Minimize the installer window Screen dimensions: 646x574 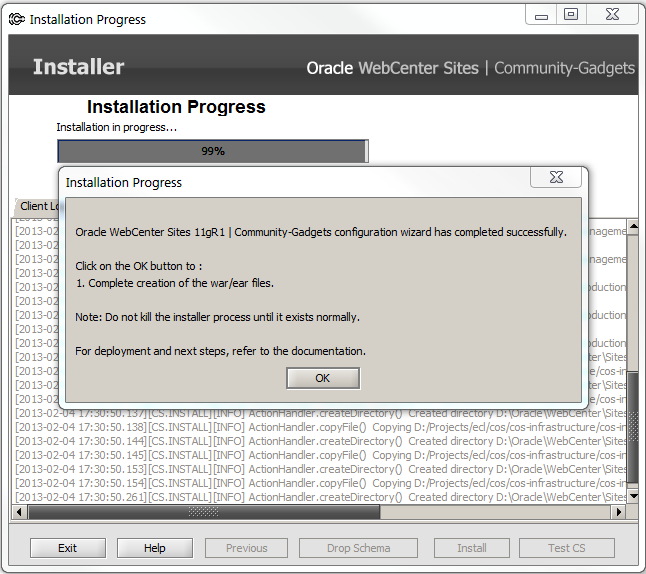click(x=541, y=16)
